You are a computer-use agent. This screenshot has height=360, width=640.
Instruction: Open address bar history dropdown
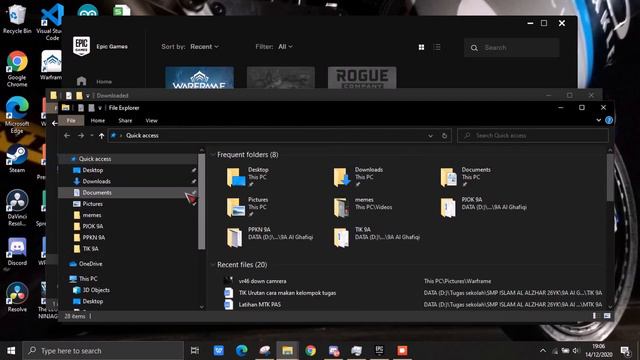(430, 136)
